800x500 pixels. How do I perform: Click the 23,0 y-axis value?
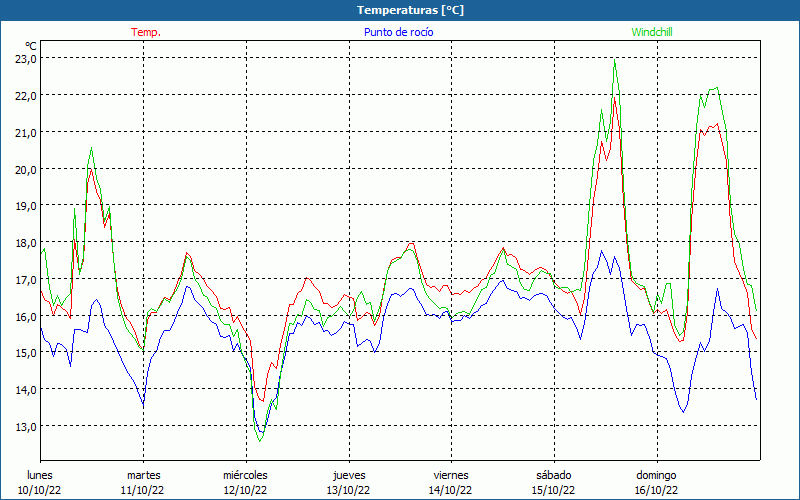(x=26, y=59)
